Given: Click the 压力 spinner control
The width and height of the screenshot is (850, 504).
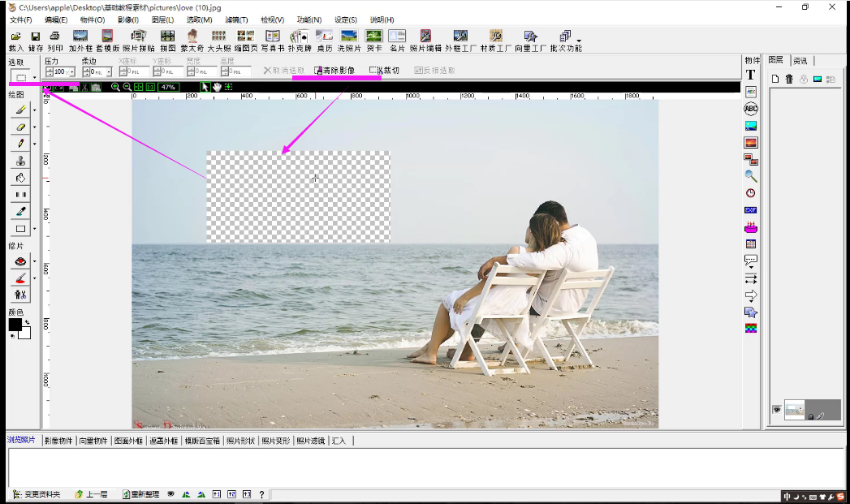Looking at the screenshot, I should click(50, 71).
